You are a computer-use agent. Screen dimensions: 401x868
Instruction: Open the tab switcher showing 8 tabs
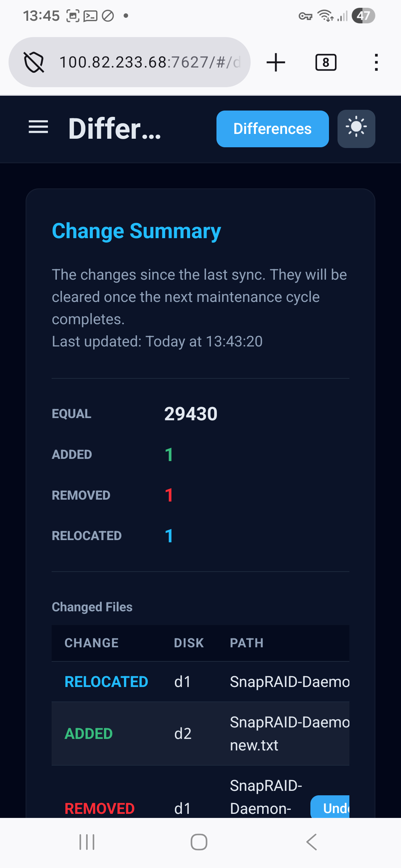326,62
